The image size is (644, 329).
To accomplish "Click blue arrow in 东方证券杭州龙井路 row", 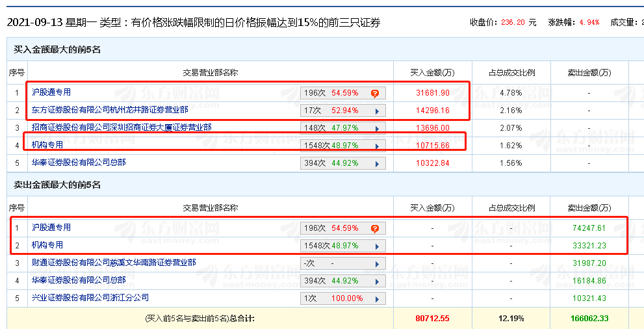I will point(377,111).
